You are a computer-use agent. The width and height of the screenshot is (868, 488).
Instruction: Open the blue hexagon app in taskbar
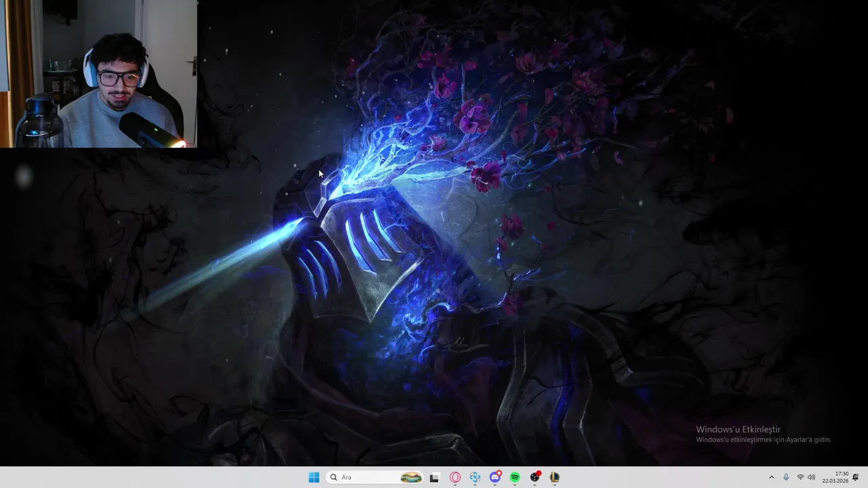[x=475, y=477]
